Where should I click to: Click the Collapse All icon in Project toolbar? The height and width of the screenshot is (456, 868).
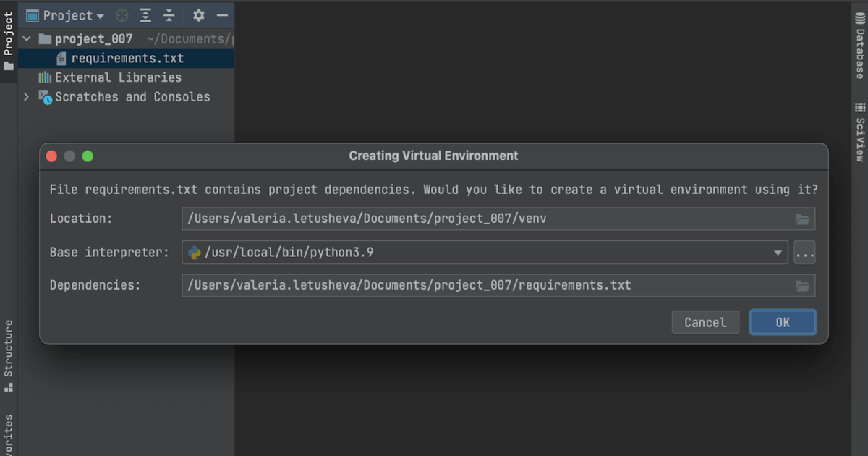(167, 15)
